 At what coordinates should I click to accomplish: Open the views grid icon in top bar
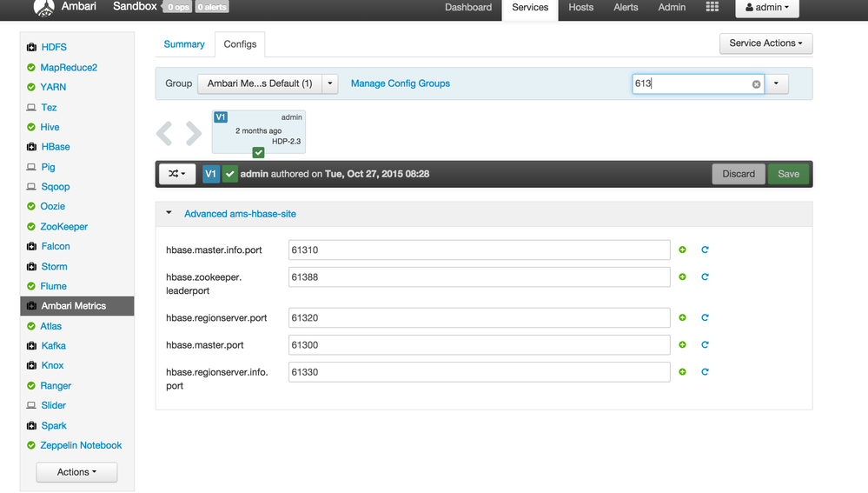(712, 7)
